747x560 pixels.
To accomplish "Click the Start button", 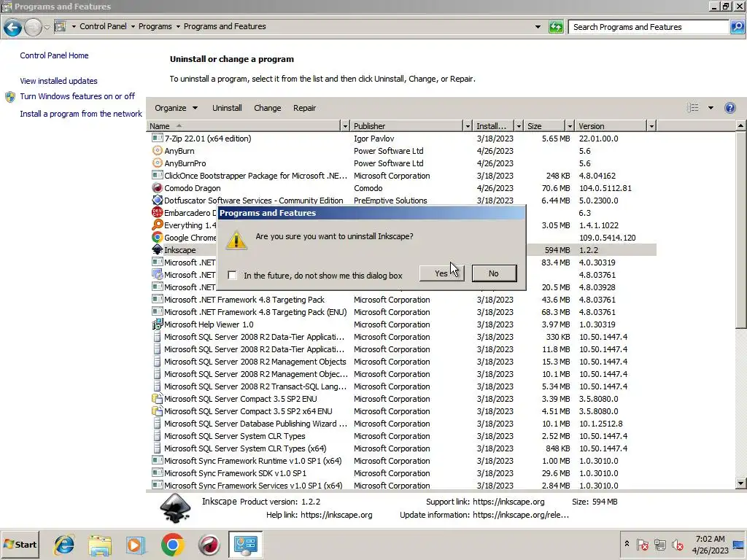I will coord(20,545).
